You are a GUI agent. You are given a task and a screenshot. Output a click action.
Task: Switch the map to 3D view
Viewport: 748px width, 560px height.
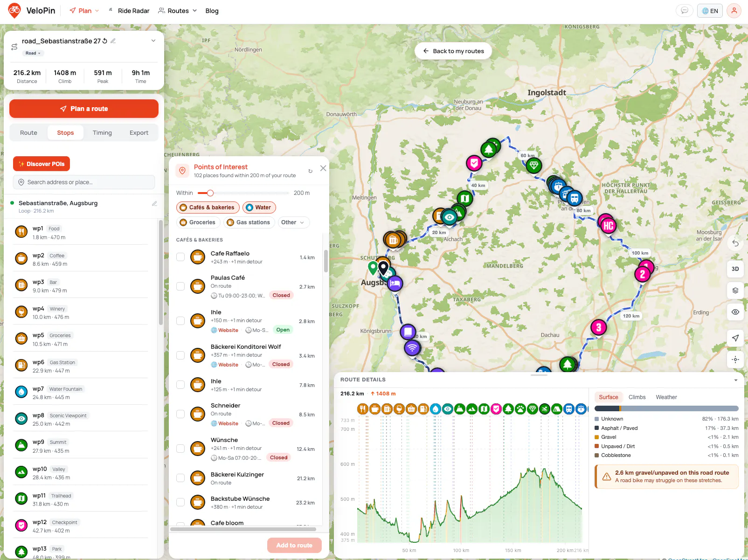pos(735,269)
